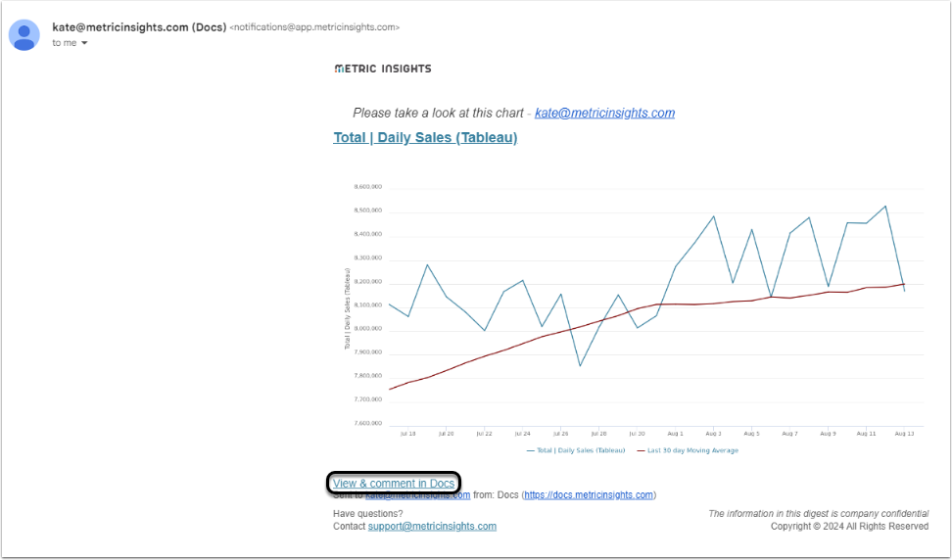
Task: Click 'View & comment in Docs' link
Action: click(x=394, y=483)
